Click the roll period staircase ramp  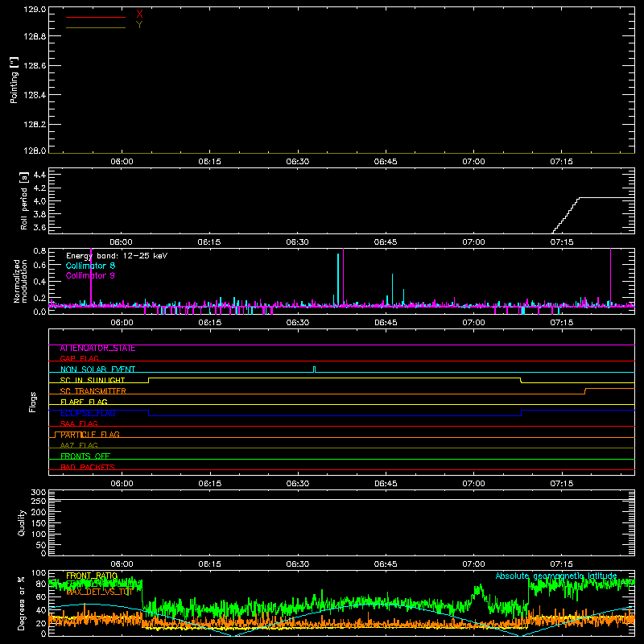pos(566,216)
